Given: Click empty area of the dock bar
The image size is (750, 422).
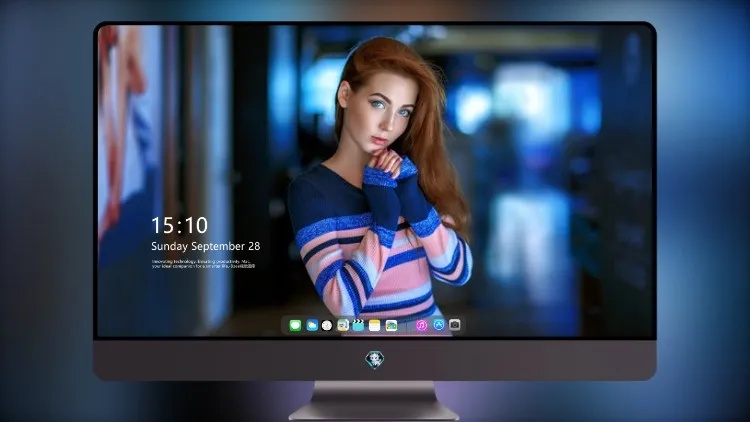Looking at the screenshot, I should coord(406,325).
